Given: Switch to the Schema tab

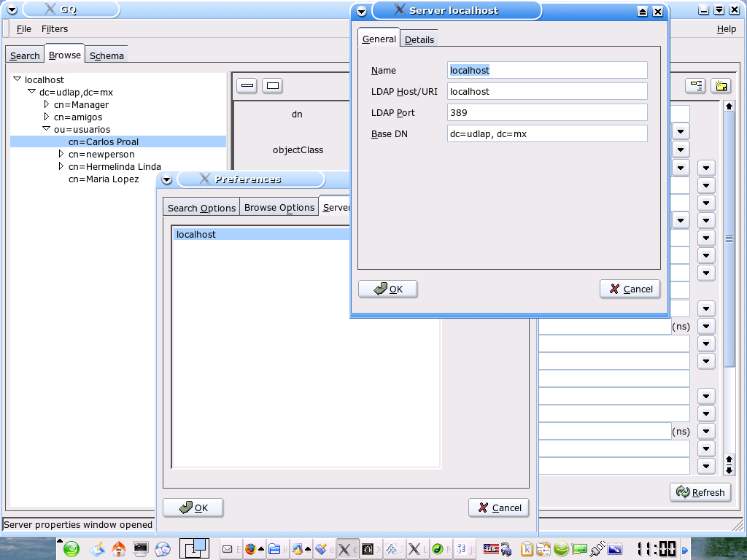Looking at the screenshot, I should click(107, 55).
